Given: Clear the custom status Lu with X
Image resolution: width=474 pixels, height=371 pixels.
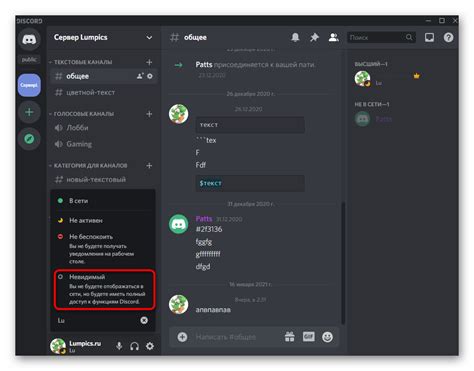Looking at the screenshot, I should 144,320.
